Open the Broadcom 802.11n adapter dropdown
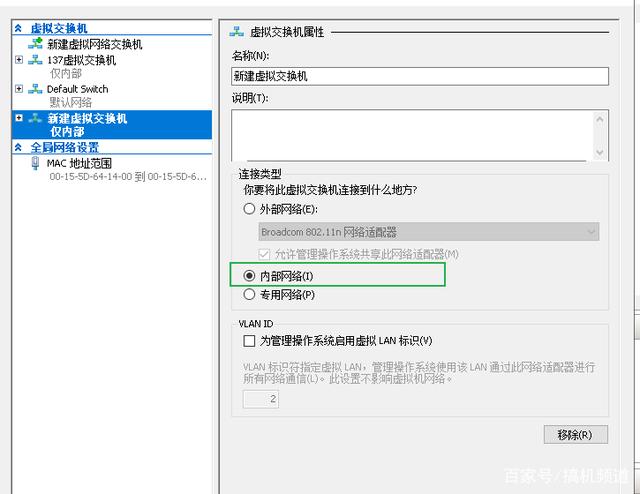Screen dimensions: 640x494 pyautogui.click(x=429, y=232)
